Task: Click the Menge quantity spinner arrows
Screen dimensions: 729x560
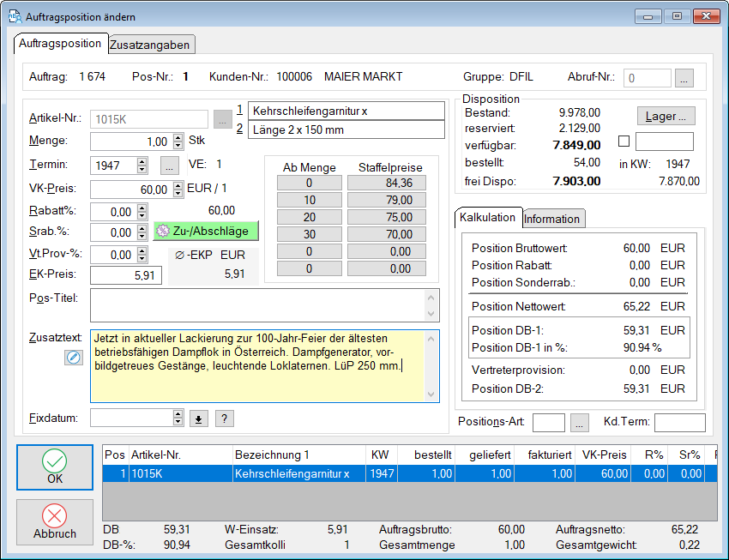Action: pyautogui.click(x=178, y=142)
